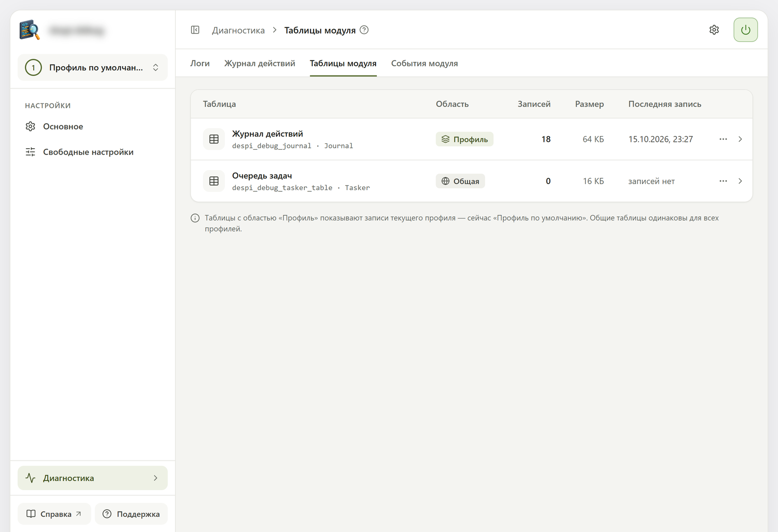The height and width of the screenshot is (532, 778).
Task: Click the profile number 1 badge
Action: tap(34, 68)
